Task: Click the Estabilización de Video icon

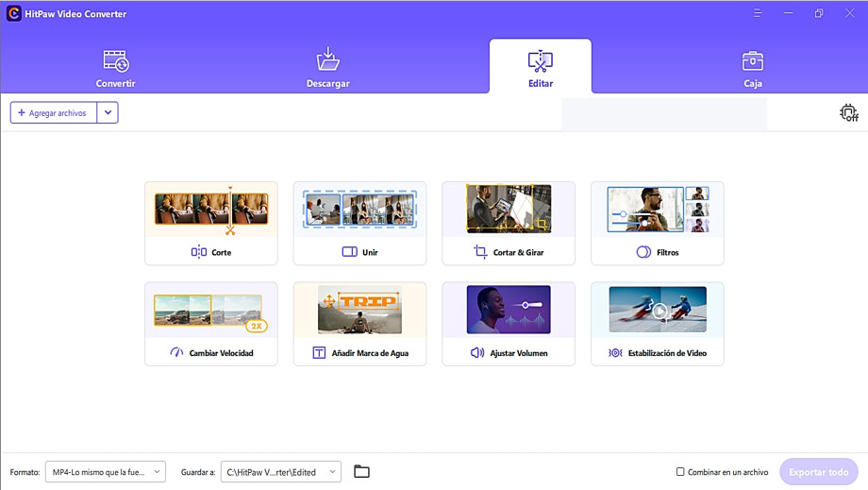Action: coord(615,353)
